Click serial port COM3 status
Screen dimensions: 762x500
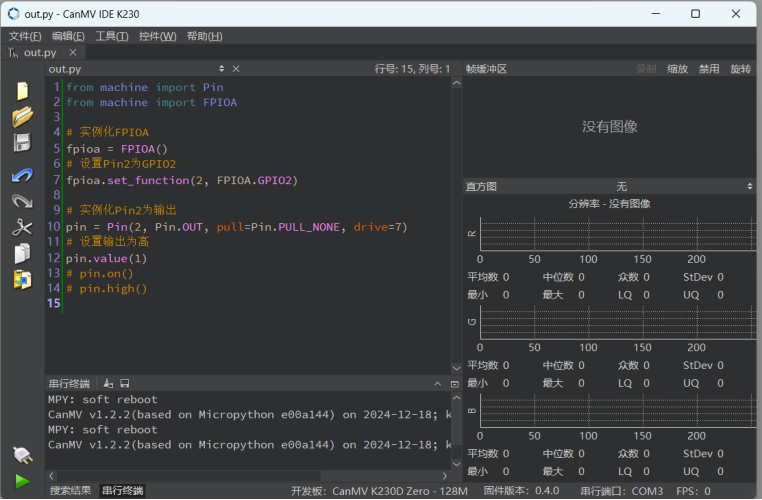(622, 491)
